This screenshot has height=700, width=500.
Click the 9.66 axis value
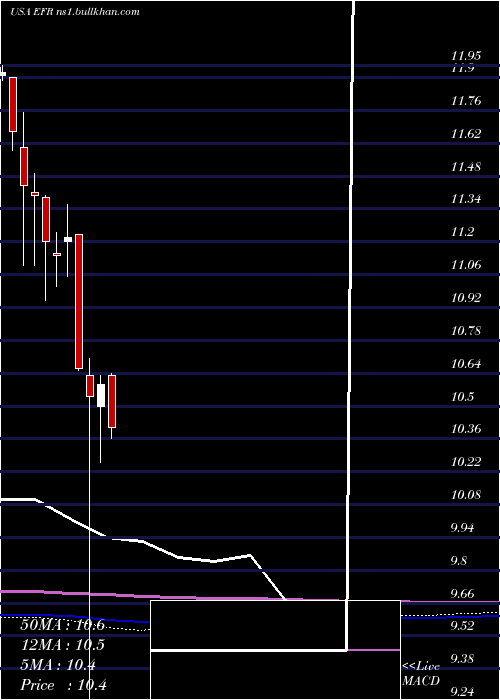coord(464,594)
